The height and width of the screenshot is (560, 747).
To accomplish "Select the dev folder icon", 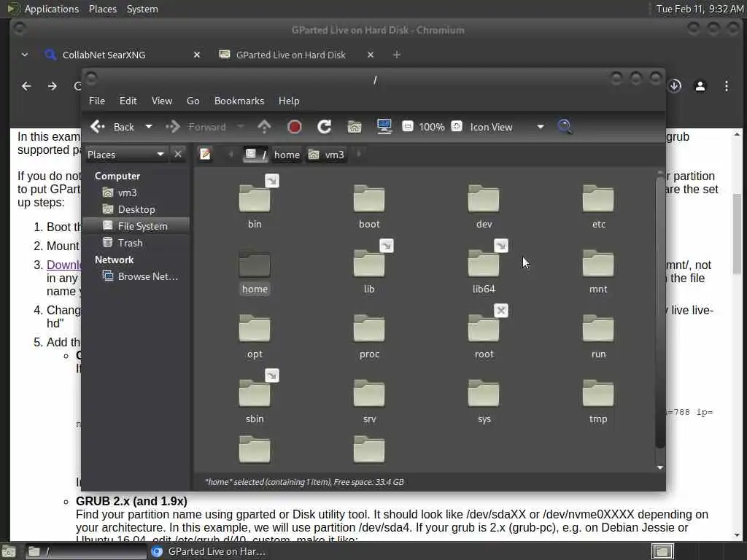I will [484, 199].
